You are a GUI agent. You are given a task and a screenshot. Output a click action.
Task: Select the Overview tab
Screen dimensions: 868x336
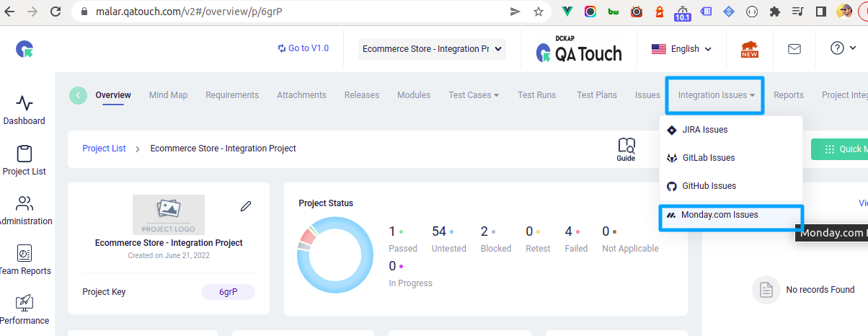[x=113, y=95]
